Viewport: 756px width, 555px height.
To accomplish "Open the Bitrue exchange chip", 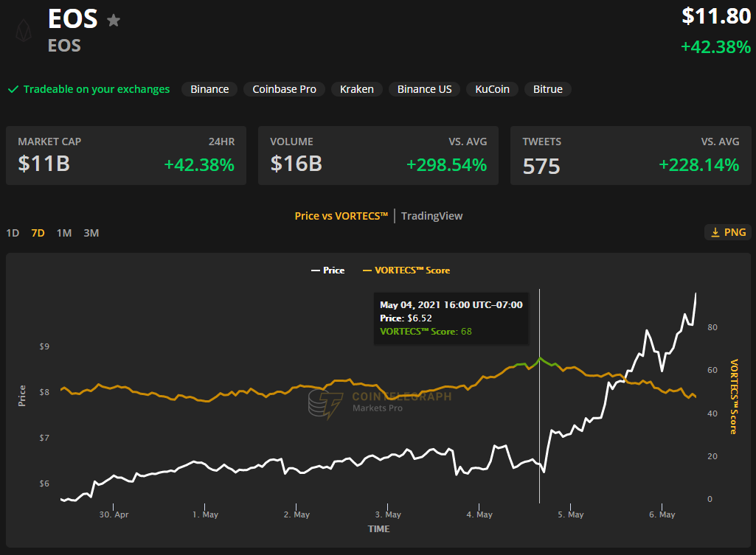I will click(x=547, y=89).
